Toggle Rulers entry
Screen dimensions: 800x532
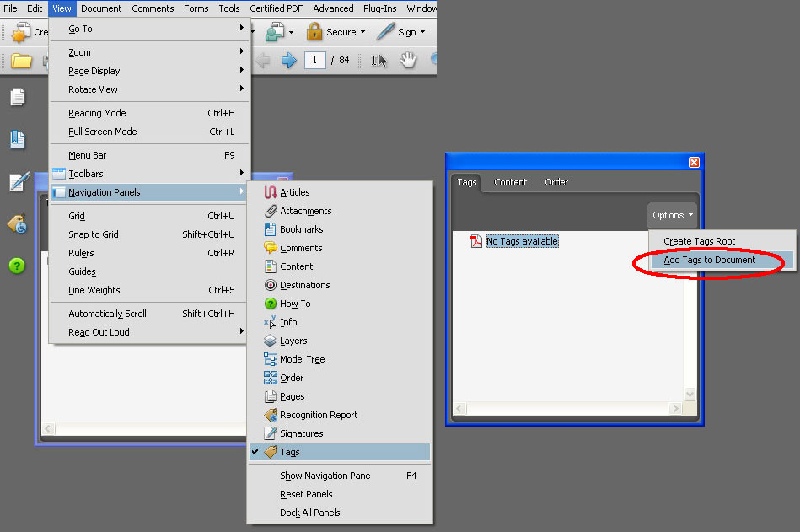point(150,253)
